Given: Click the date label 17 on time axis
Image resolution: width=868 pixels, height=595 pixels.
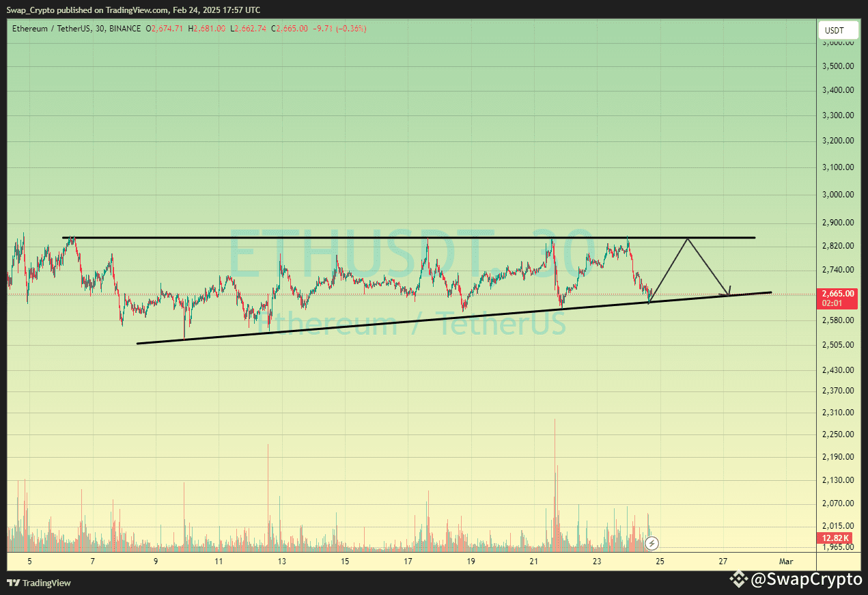Looking at the screenshot, I should pyautogui.click(x=408, y=562).
